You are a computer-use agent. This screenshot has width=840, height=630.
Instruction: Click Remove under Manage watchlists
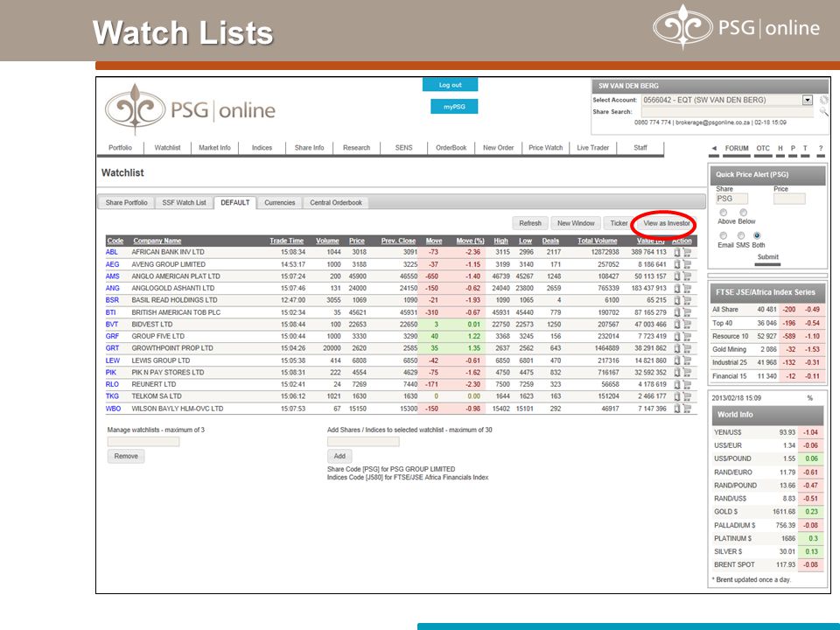pos(126,457)
